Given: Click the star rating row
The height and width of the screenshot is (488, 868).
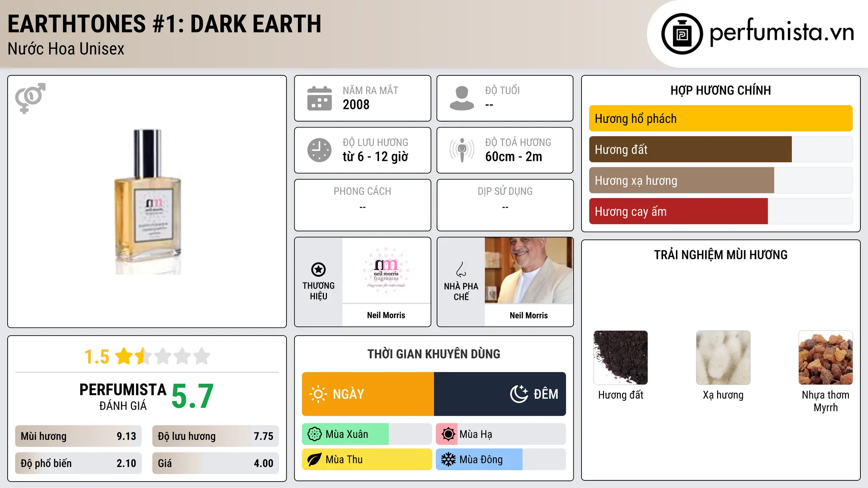Looking at the screenshot, I should [163, 356].
